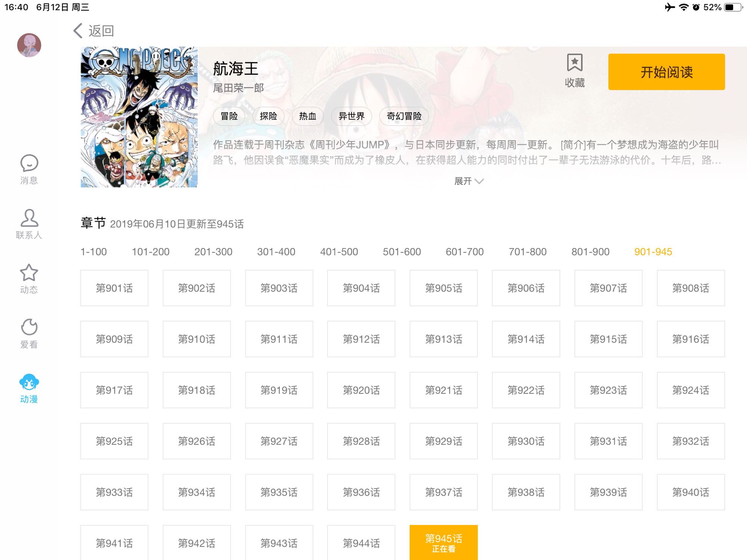Tap the 热血 genre tag
747x560 pixels.
307,116
